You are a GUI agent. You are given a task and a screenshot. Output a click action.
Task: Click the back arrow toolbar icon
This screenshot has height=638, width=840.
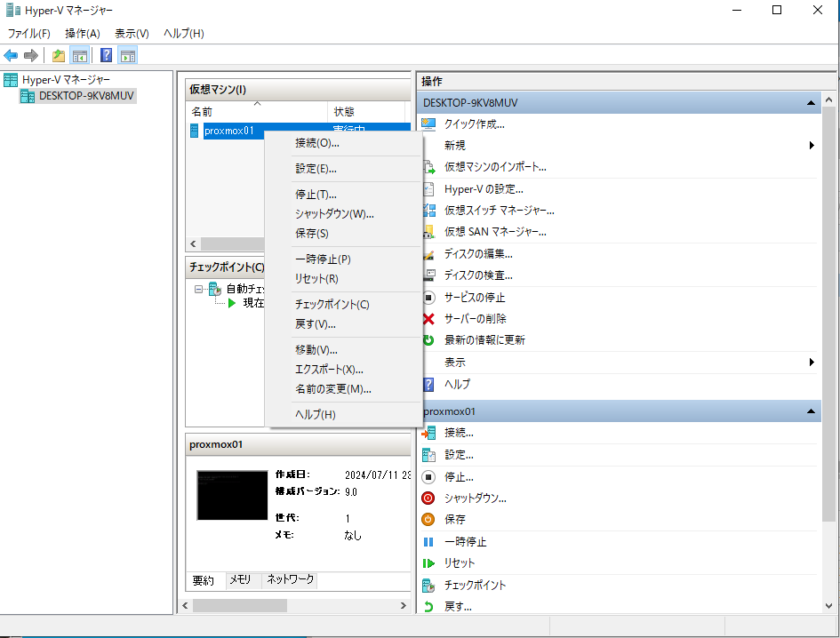coord(11,56)
